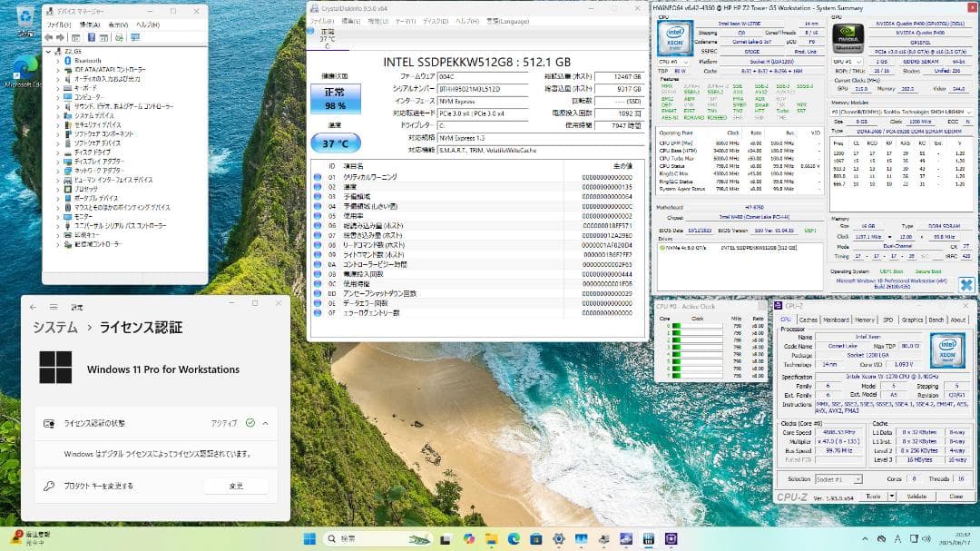
Task: Click the blue Help icon in Device Manager toolbar
Action: click(x=92, y=37)
